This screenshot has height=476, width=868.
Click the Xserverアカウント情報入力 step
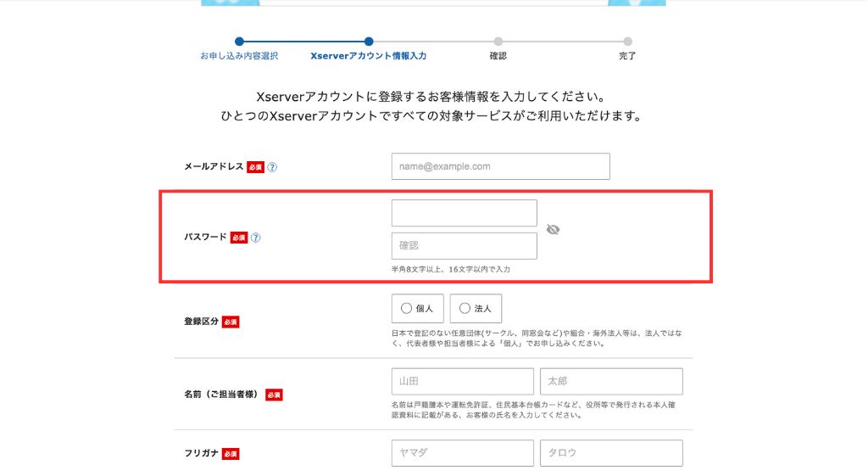369,42
